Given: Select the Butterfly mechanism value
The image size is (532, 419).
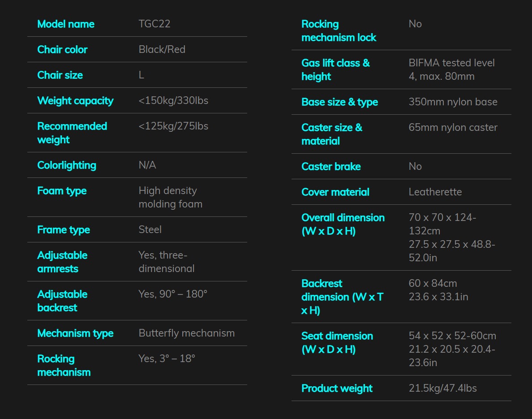Looking at the screenshot, I should tap(186, 333).
